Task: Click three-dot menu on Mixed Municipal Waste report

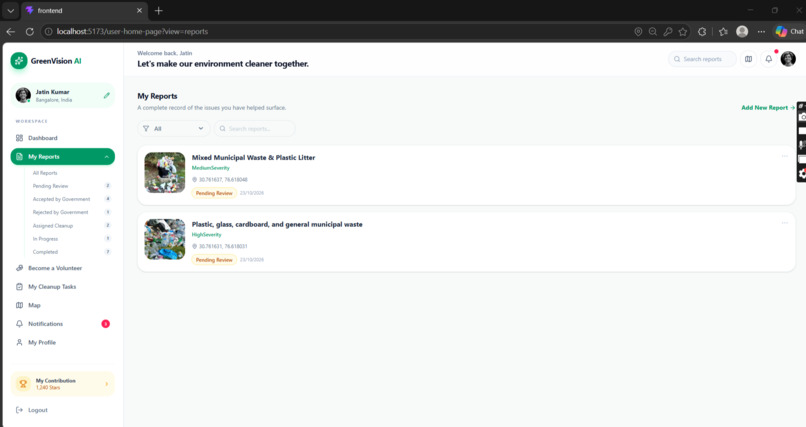Action: pos(784,156)
